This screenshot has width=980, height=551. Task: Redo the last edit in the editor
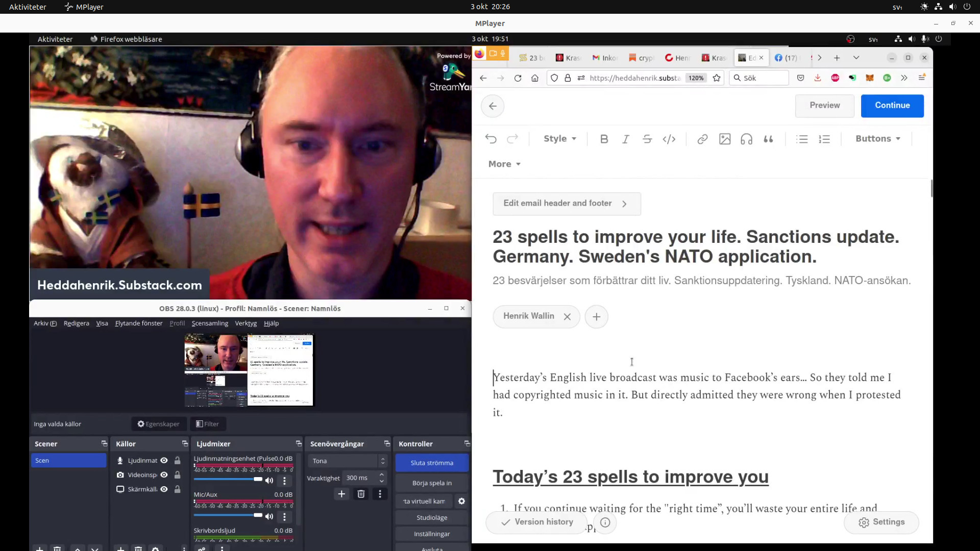tap(512, 139)
